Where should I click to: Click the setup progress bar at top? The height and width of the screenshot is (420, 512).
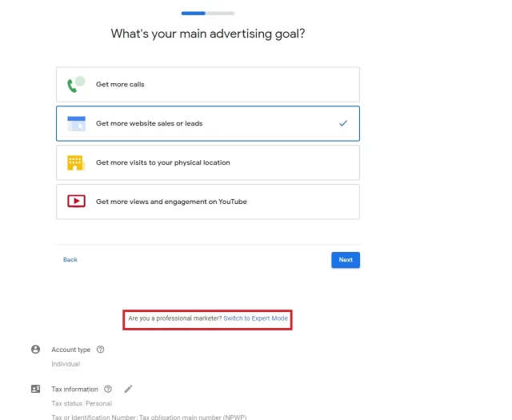[x=208, y=13]
